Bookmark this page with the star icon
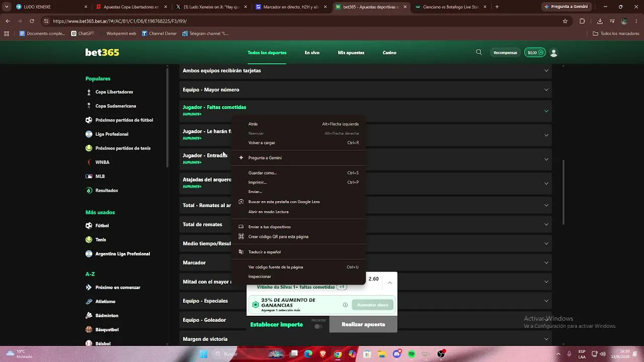This screenshot has width=644, height=362. (565, 21)
